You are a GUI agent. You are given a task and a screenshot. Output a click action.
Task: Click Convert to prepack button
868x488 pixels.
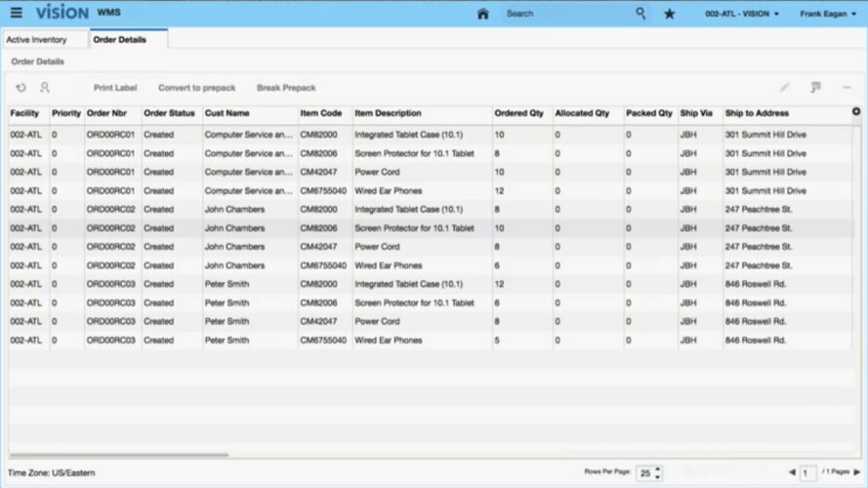[x=196, y=88]
